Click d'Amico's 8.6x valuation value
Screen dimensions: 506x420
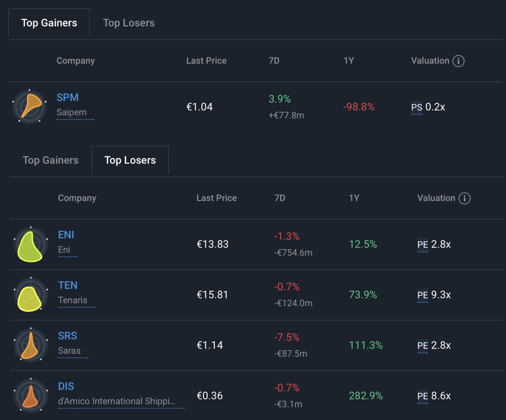point(441,396)
